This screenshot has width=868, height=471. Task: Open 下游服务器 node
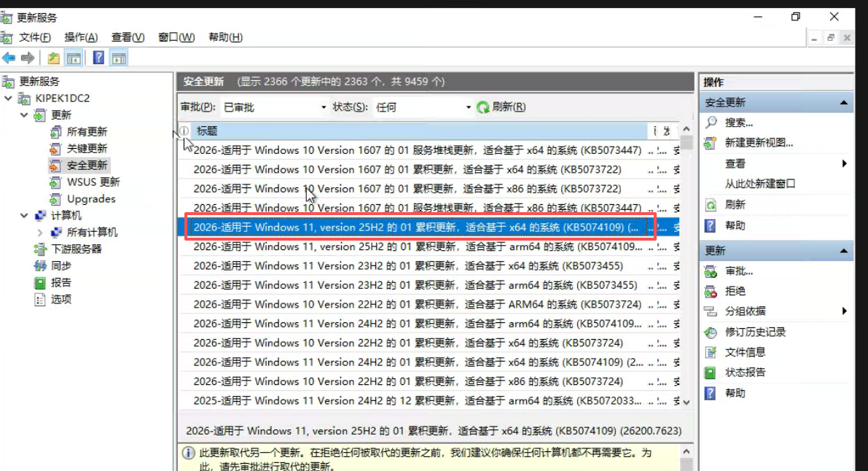pos(77,249)
